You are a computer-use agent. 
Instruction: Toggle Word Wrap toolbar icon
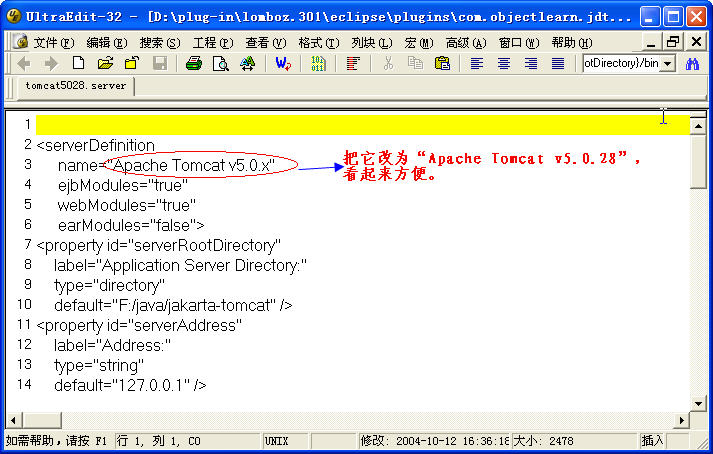[x=283, y=63]
